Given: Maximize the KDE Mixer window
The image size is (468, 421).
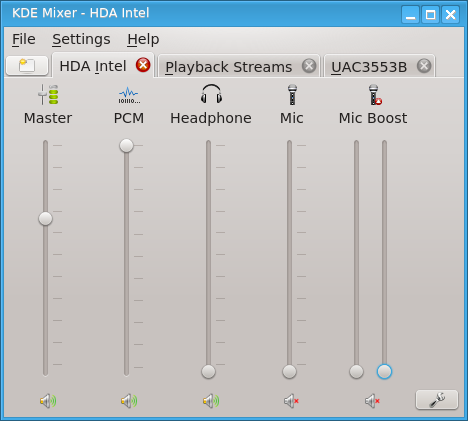Looking at the screenshot, I should (430, 14).
